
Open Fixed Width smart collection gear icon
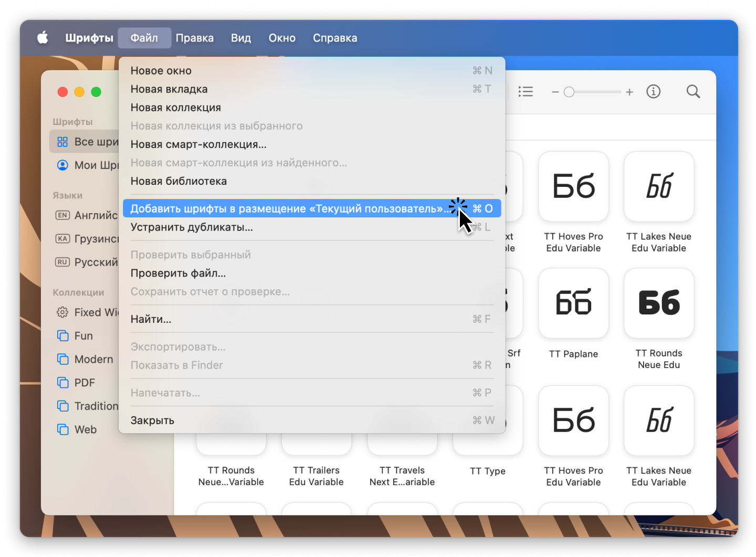pos(62,312)
